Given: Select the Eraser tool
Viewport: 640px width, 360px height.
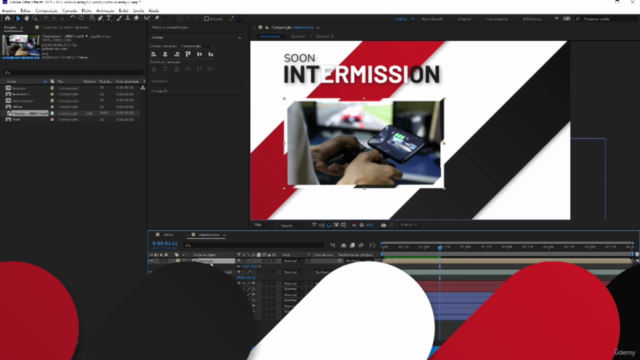Looking at the screenshot, I should 136,18.
